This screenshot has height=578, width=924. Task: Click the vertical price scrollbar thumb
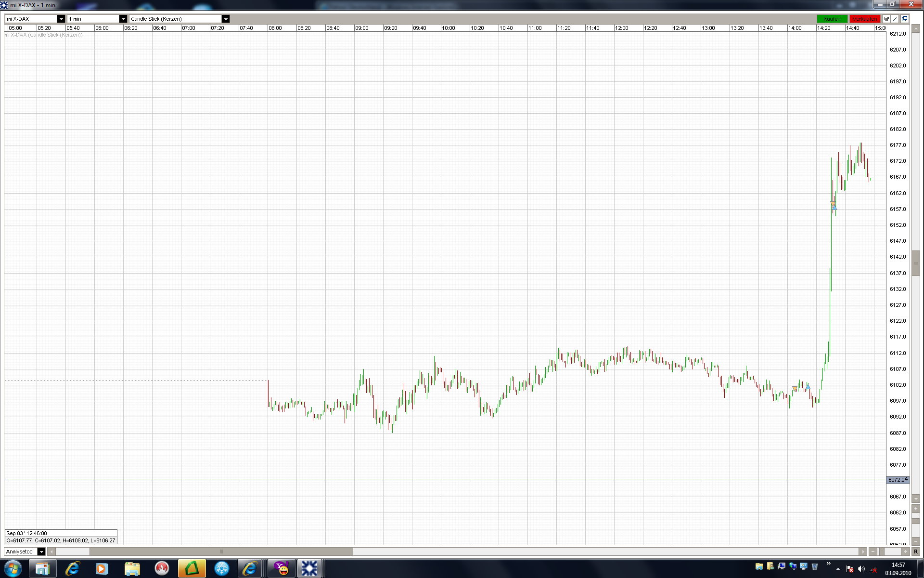(x=915, y=263)
